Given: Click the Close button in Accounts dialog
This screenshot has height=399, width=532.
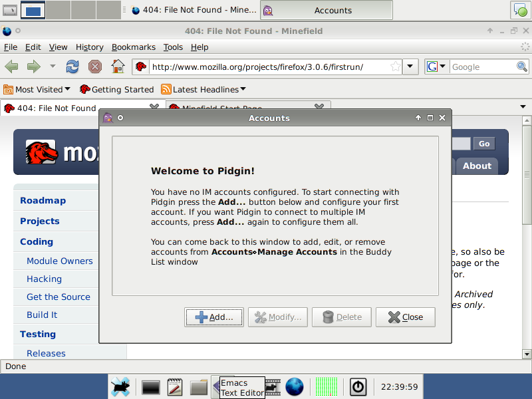Looking at the screenshot, I should pyautogui.click(x=406, y=317).
